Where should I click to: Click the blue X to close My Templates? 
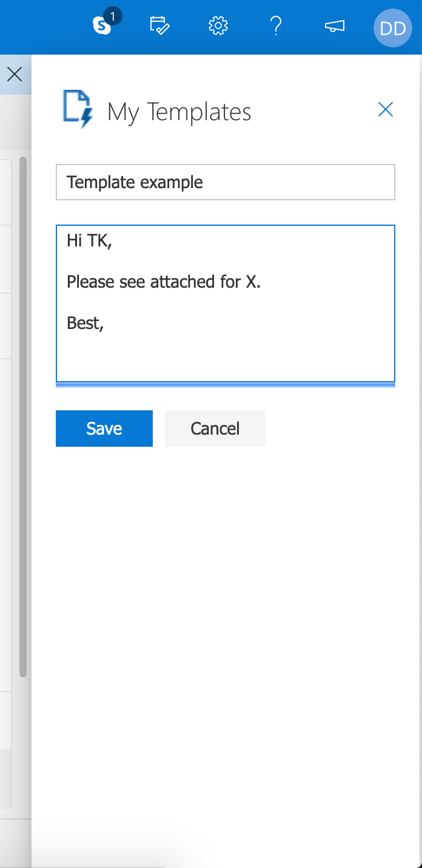tap(386, 109)
